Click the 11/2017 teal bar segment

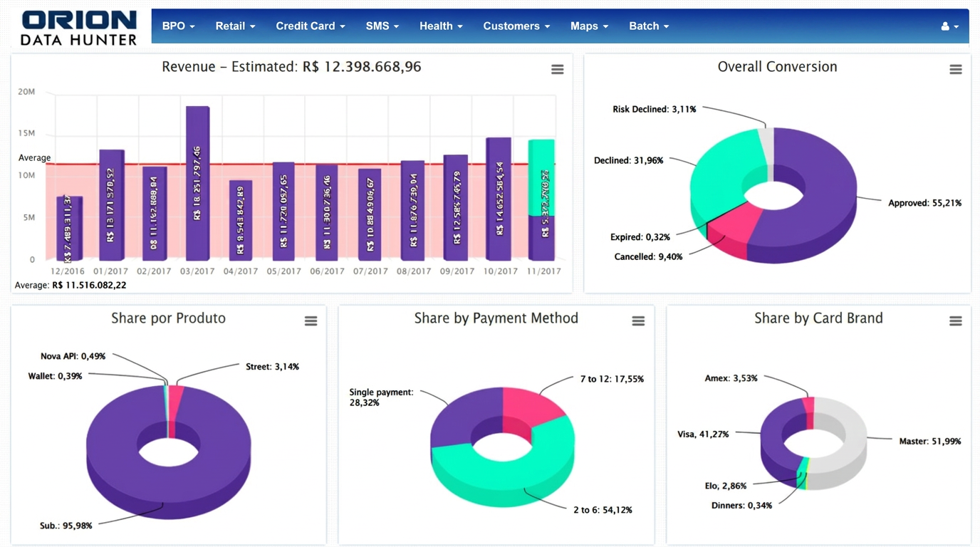[541, 177]
